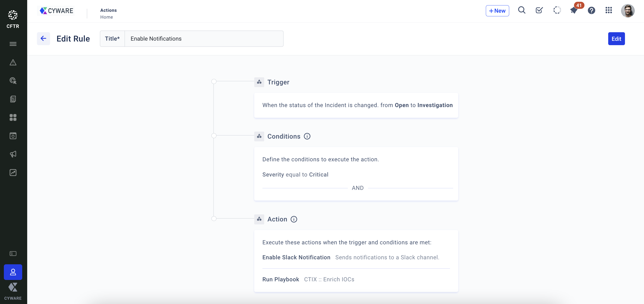Viewport: 644px width, 304px height.
Task: Open the warning triangle sidebar icon
Action: pyautogui.click(x=13, y=62)
